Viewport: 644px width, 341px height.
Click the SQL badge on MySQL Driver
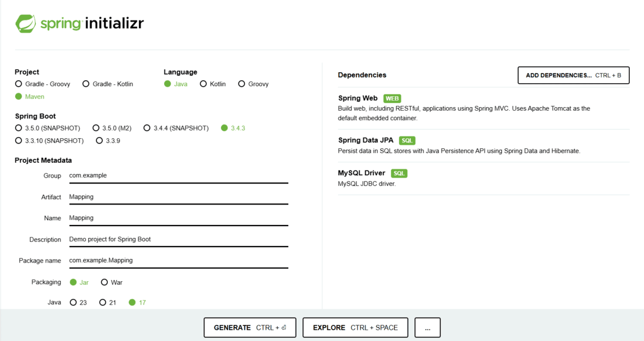click(x=399, y=173)
